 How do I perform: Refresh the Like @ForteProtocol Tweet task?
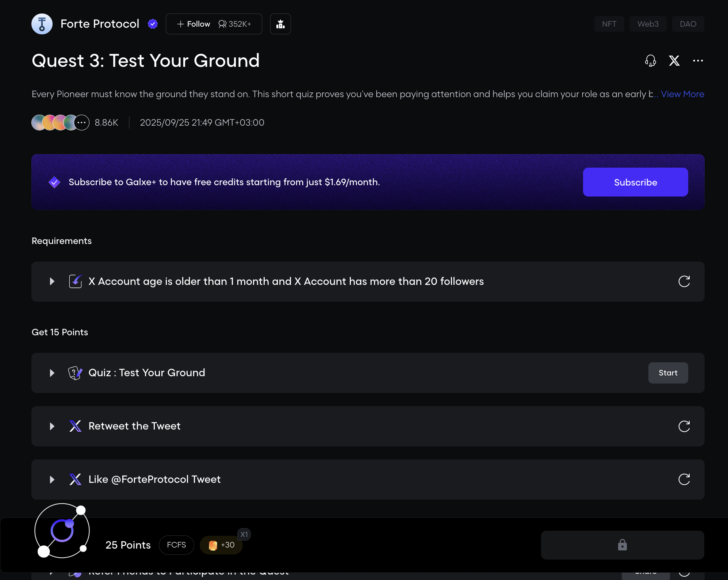tap(684, 480)
